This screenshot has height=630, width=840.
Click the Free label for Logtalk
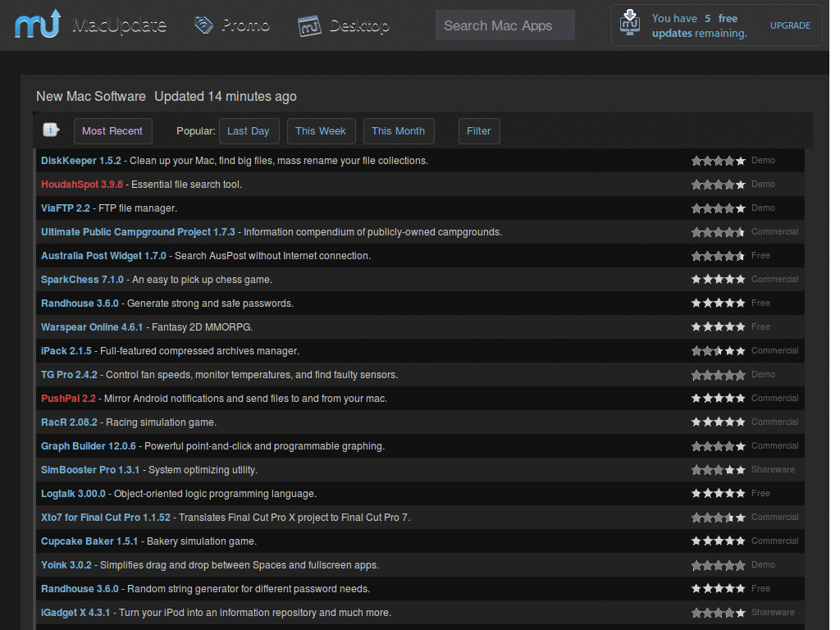(x=760, y=493)
